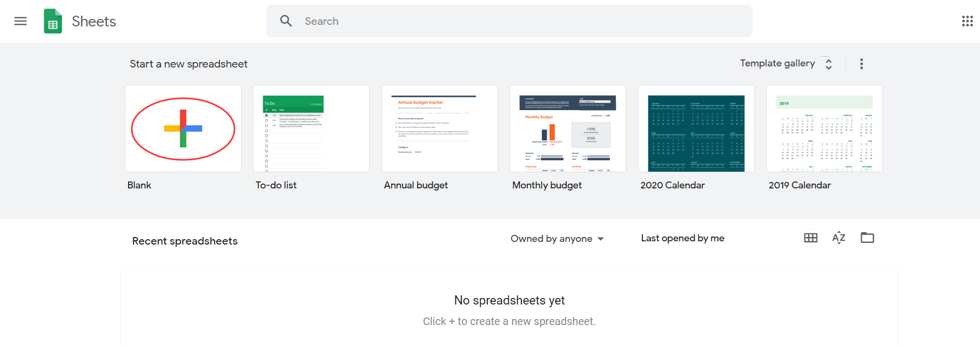Screen dimensions: 980x345
Task: Create a Blank spreadsheet
Action: 183,129
